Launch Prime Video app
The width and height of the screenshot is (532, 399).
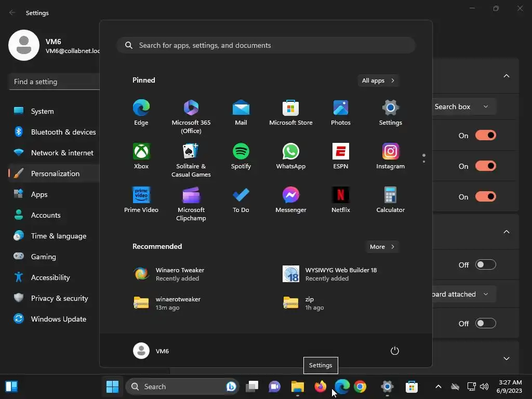[141, 200]
